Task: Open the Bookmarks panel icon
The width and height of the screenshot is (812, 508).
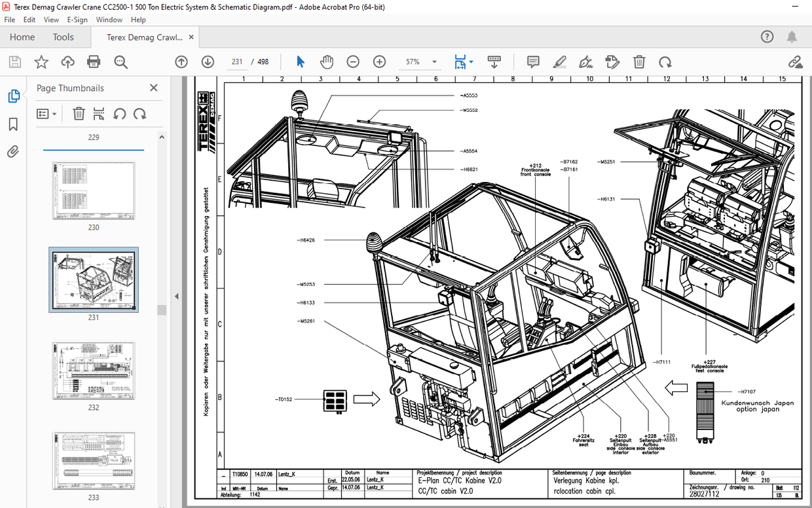Action: 12,124
